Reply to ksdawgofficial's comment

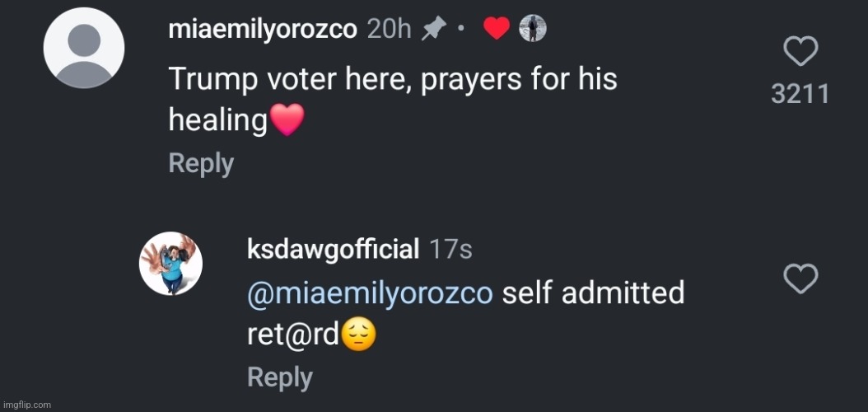pyautogui.click(x=280, y=377)
